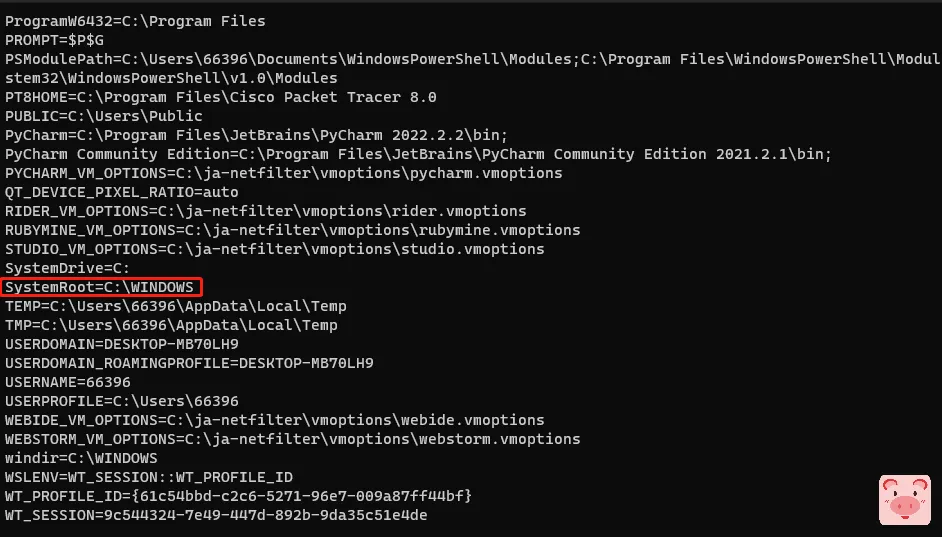
Task: Click the RIDER_VM_OPTIONS line
Action: coord(265,211)
